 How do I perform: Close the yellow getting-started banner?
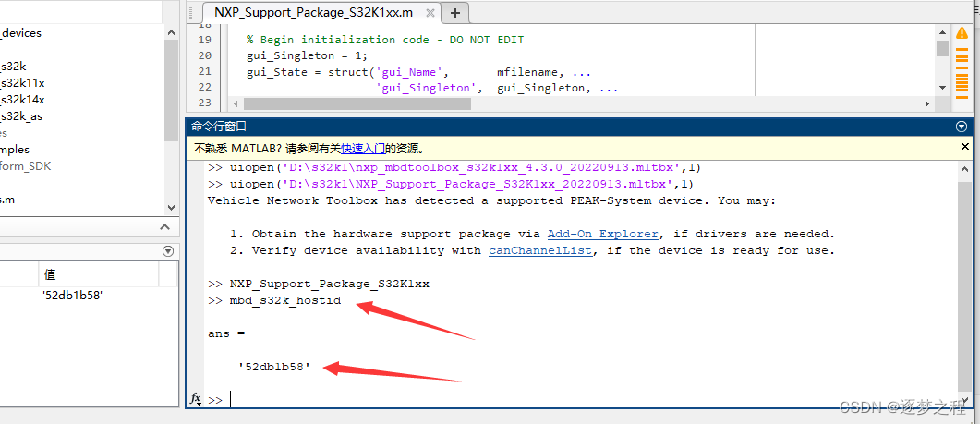(x=965, y=147)
